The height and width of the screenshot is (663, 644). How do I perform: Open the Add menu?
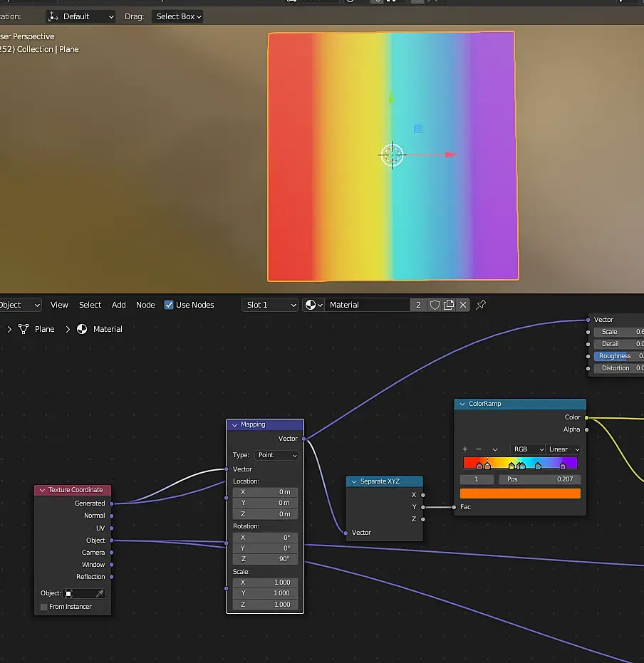coord(118,305)
